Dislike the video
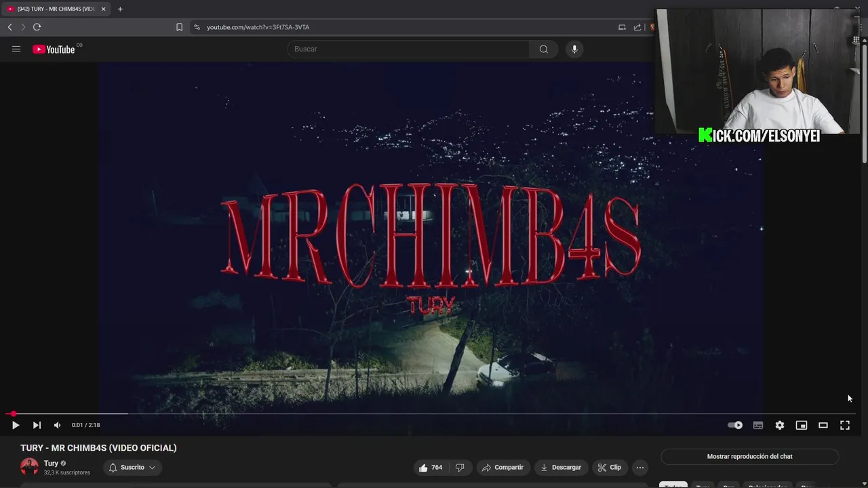Viewport: 868px width, 488px height. click(x=460, y=468)
